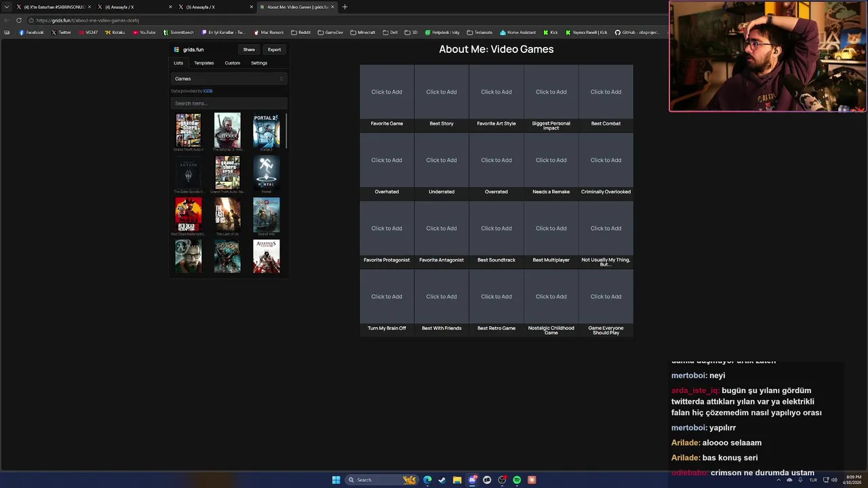Screen dimensions: 868x488
Task: Open the browser tab search dropdown
Action: 7,7
